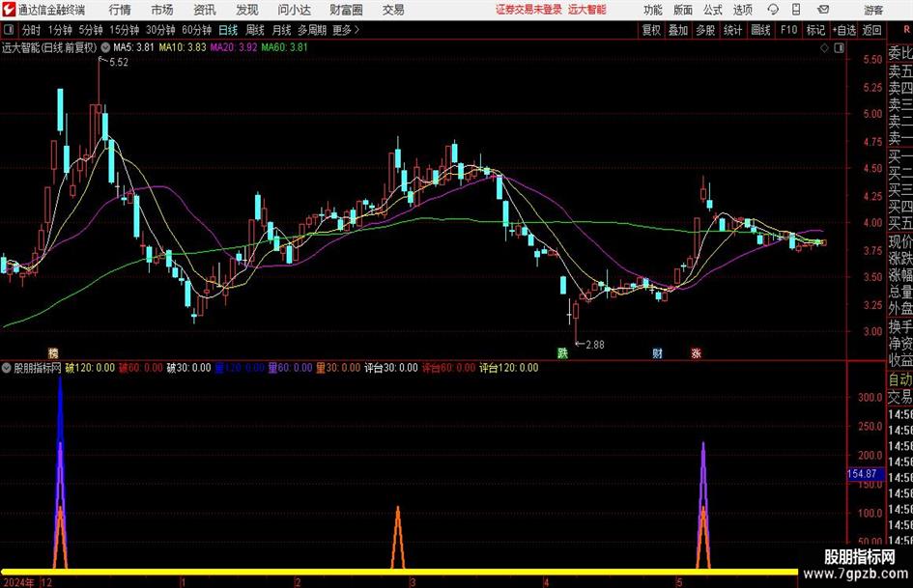Click the red 涨 marker icon
Viewport: 913px width, 588px height.
pos(696,352)
